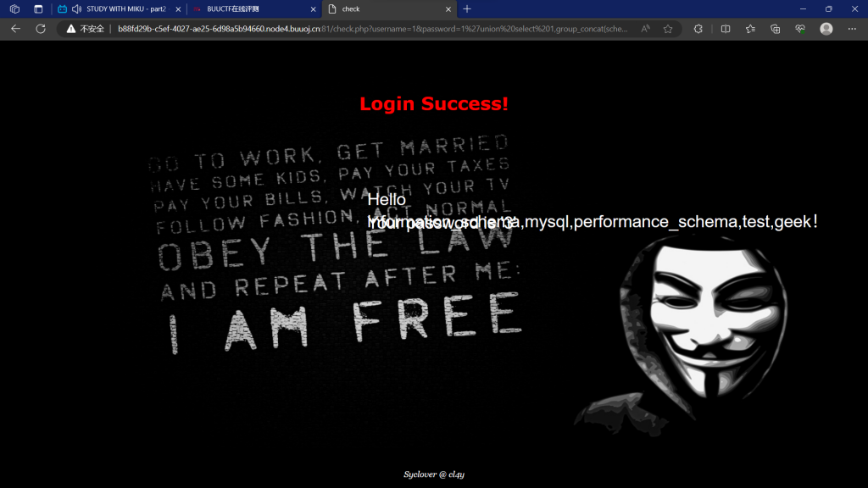Add page to favorites star icon

[x=668, y=29]
